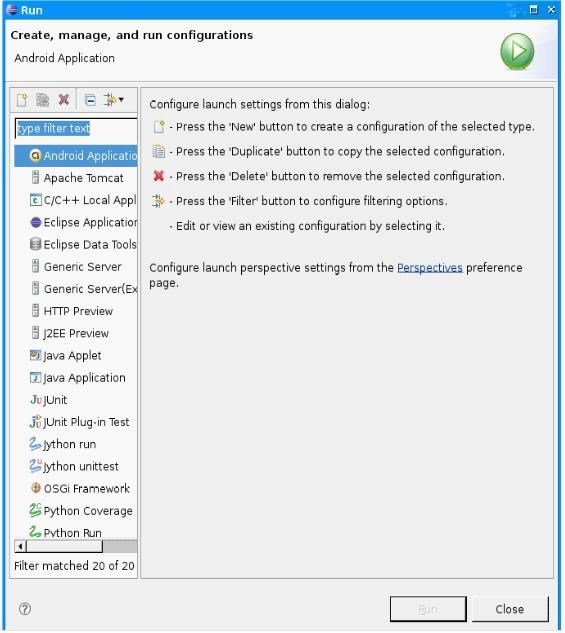Focus the type filter text field
This screenshot has height=633, width=565.
coord(76,128)
